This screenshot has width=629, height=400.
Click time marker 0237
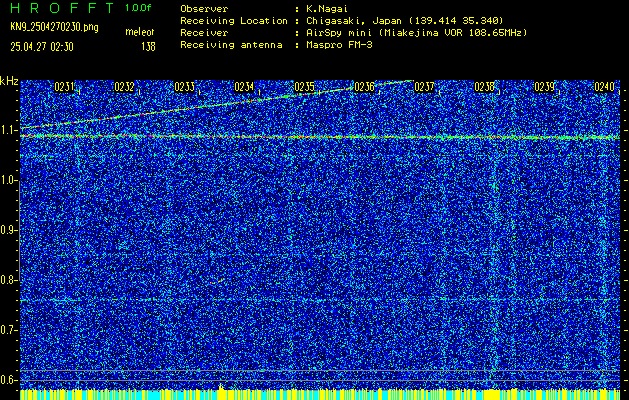pyautogui.click(x=424, y=87)
